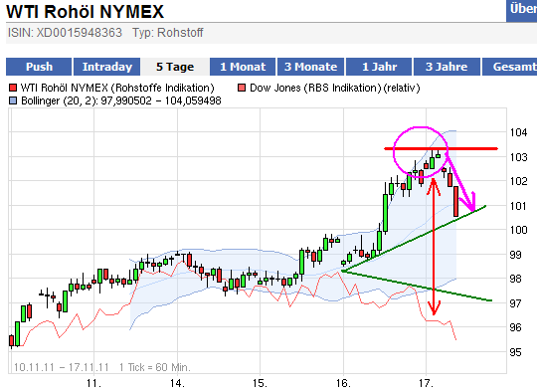Image resolution: width=537 pixels, height=392 pixels.
Task: Click the 95 price axis label
Action: pyautogui.click(x=515, y=352)
